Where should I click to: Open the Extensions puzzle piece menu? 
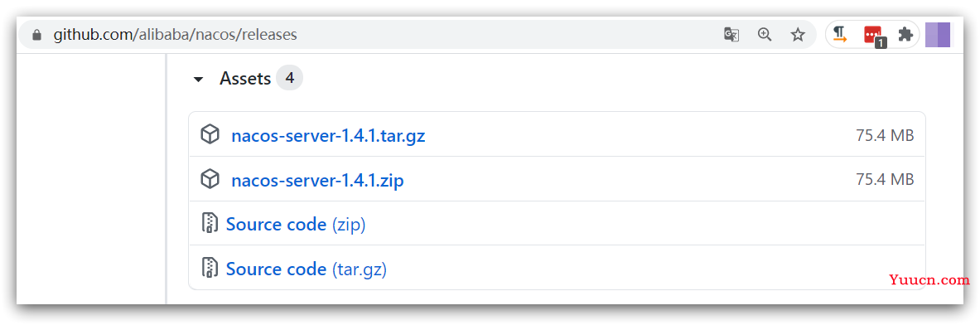pos(905,34)
